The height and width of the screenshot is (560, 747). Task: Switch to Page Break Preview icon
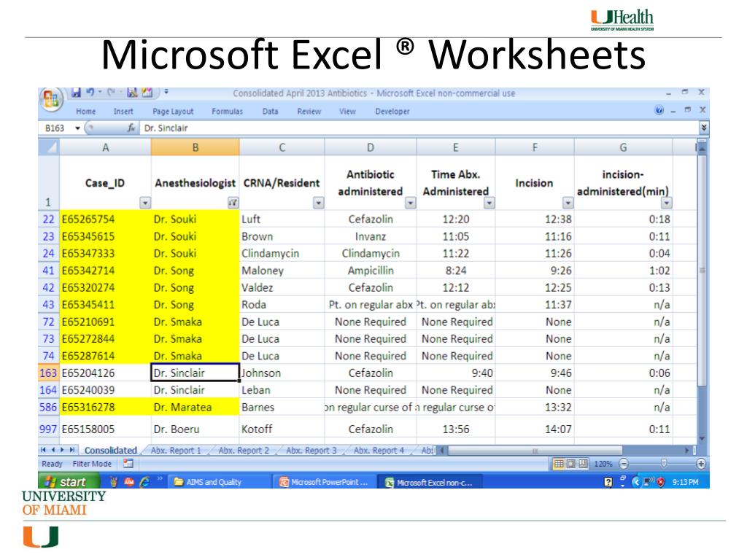[583, 463]
